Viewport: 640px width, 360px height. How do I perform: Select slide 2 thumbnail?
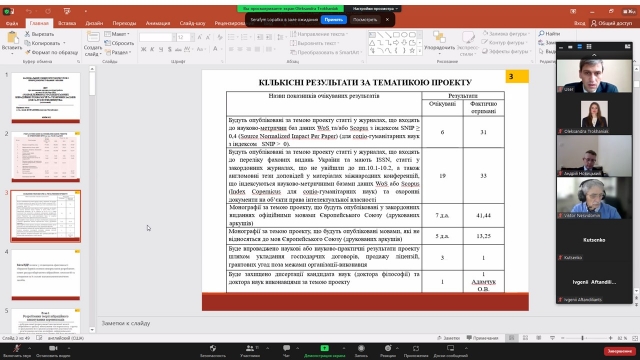point(46,157)
